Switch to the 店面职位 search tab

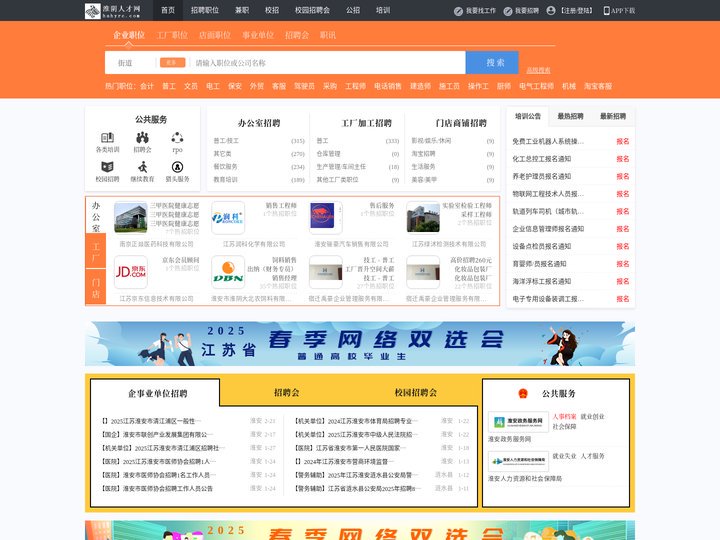tap(215, 35)
